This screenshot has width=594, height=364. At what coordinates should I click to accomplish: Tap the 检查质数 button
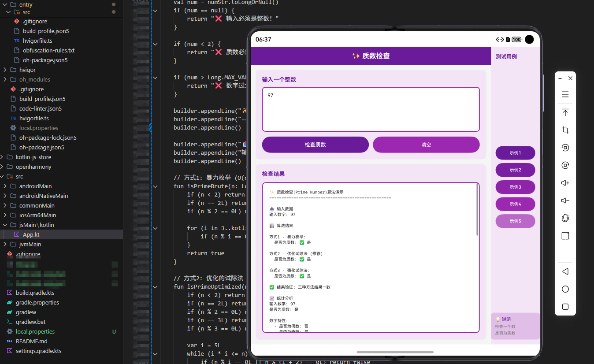coord(315,145)
